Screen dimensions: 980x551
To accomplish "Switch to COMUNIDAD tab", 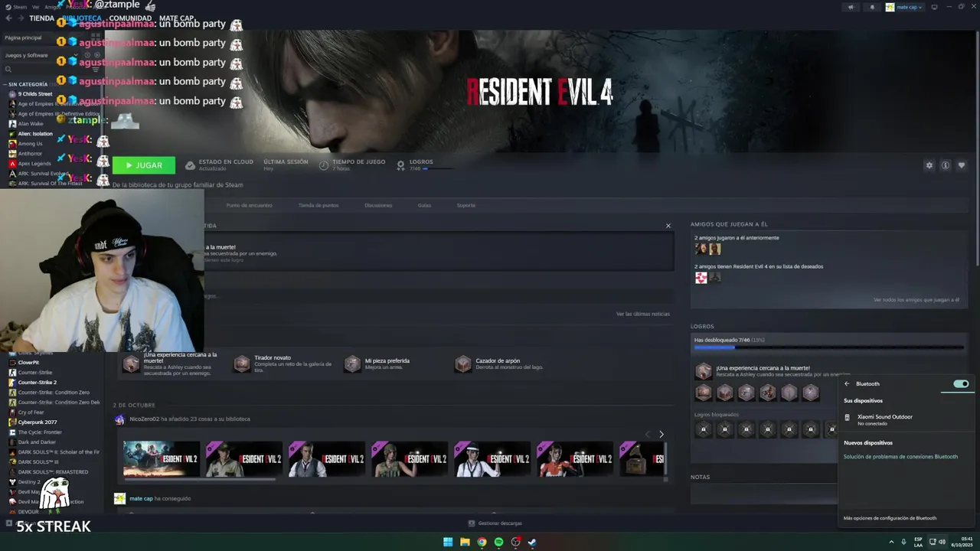I will point(130,18).
